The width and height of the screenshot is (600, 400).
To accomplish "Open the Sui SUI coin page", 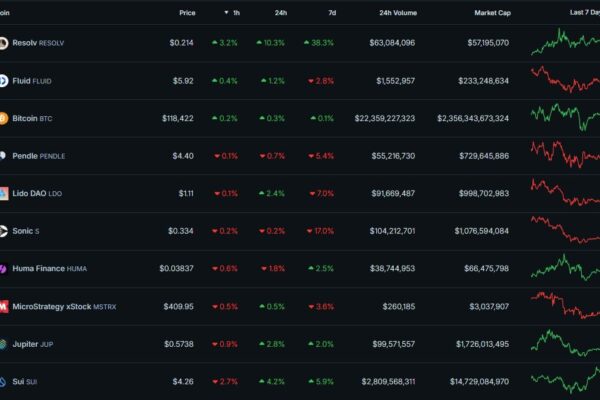I will [24, 382].
